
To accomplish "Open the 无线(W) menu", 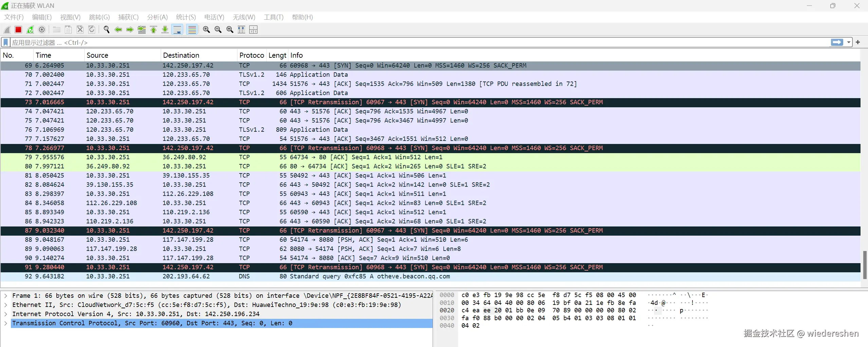I will tap(244, 17).
